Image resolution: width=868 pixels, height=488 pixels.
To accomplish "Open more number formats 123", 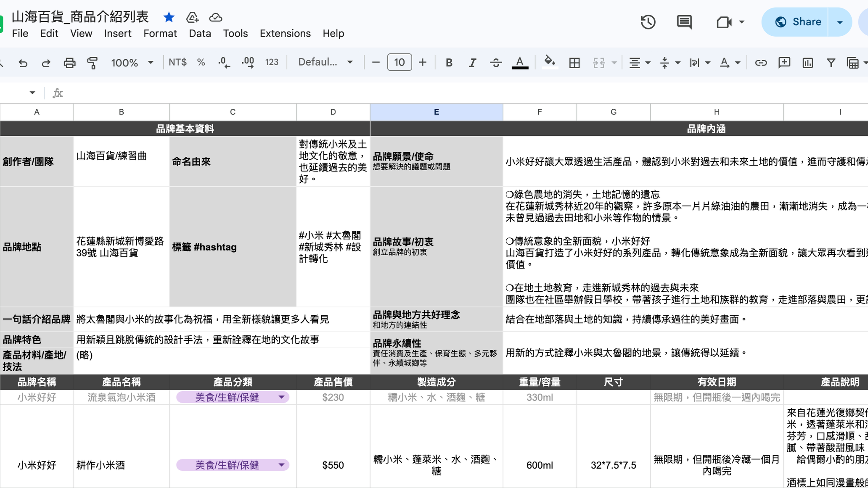I will pos(272,62).
